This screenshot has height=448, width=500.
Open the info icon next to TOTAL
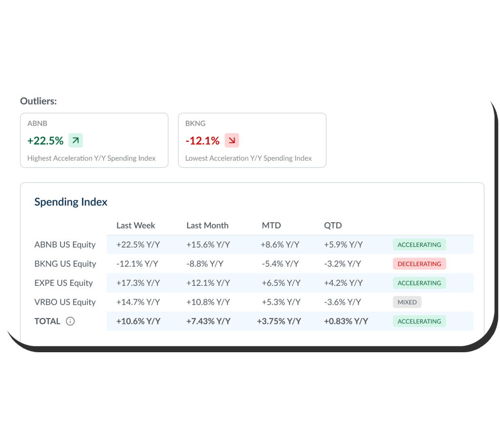[70, 321]
